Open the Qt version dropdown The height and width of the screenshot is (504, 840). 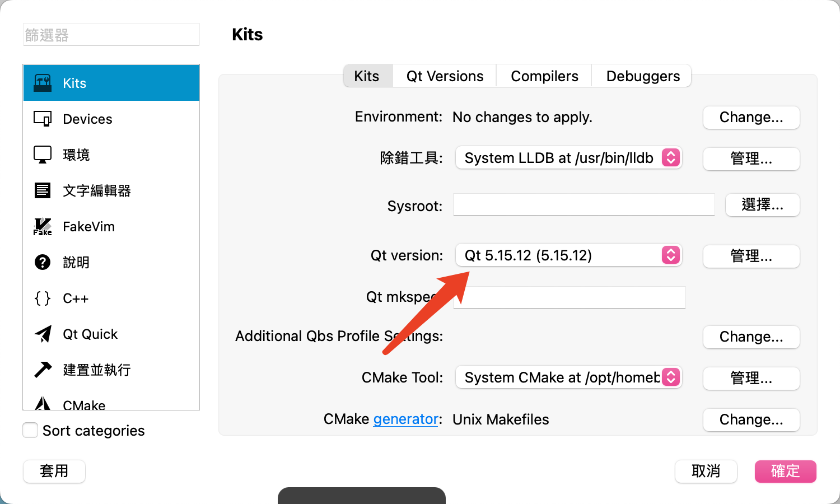(x=568, y=255)
